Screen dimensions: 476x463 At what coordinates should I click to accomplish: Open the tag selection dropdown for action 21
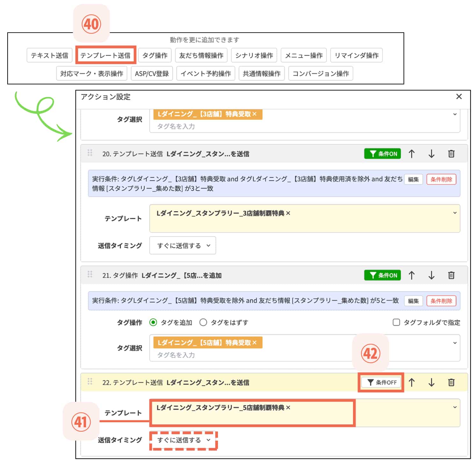pyautogui.click(x=455, y=343)
